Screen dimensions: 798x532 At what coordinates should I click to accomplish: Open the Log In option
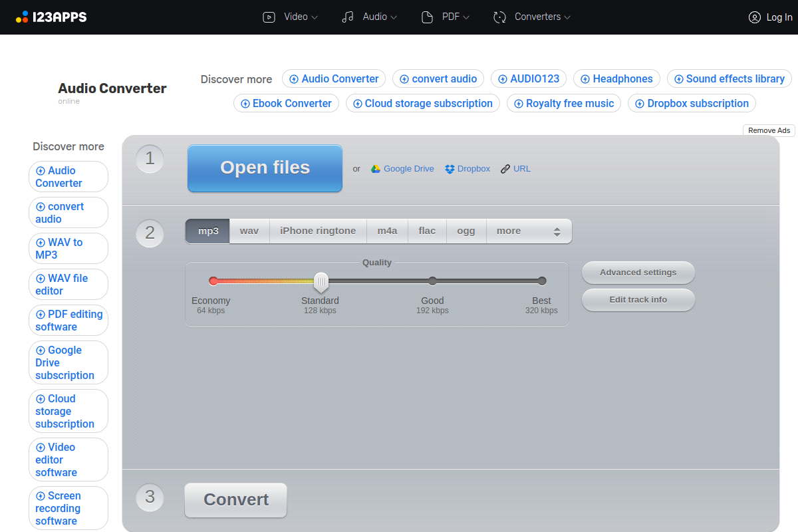770,17
